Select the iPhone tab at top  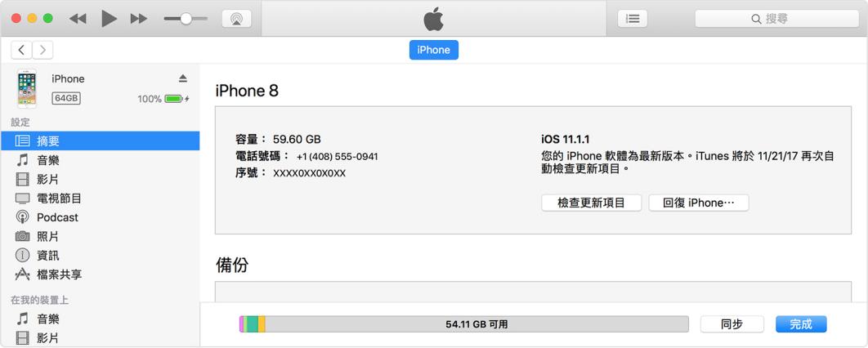[x=433, y=50]
